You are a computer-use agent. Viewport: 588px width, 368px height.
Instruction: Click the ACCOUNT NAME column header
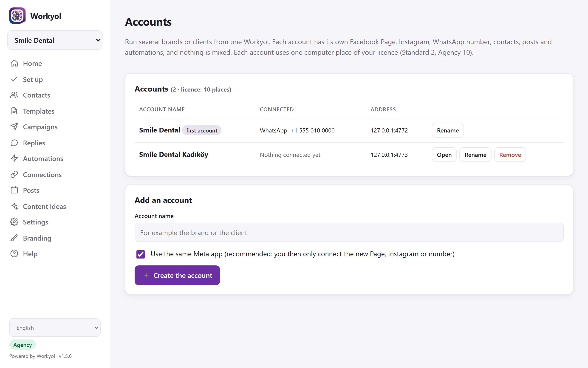tap(162, 109)
